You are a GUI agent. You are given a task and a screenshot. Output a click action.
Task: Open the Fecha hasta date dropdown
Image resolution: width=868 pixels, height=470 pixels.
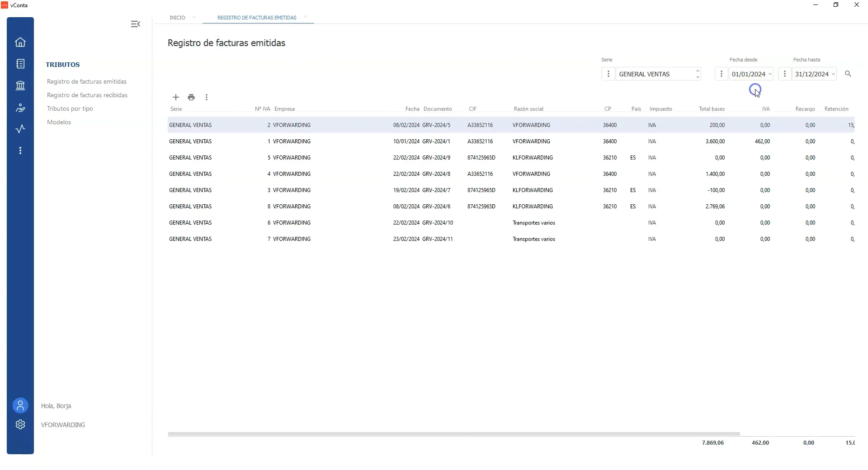833,74
